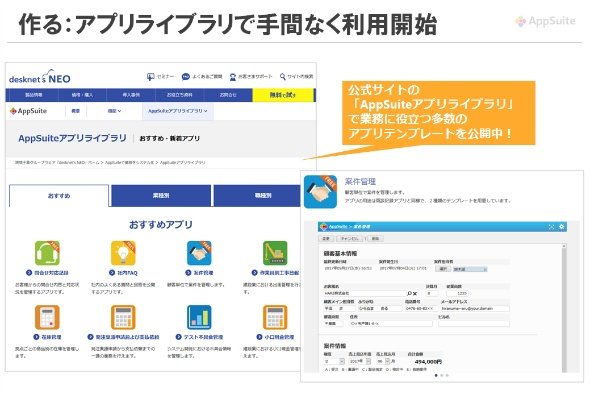This screenshot has width=590, height=394.
Task: Click the desknet's NEO logo link
Action: [40, 76]
